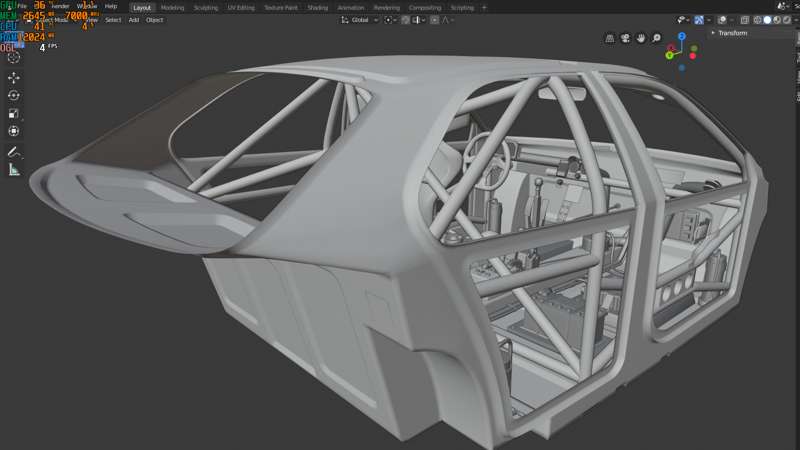Toggle camera view in viewport
Viewport: 800px width, 450px height.
coord(625,38)
